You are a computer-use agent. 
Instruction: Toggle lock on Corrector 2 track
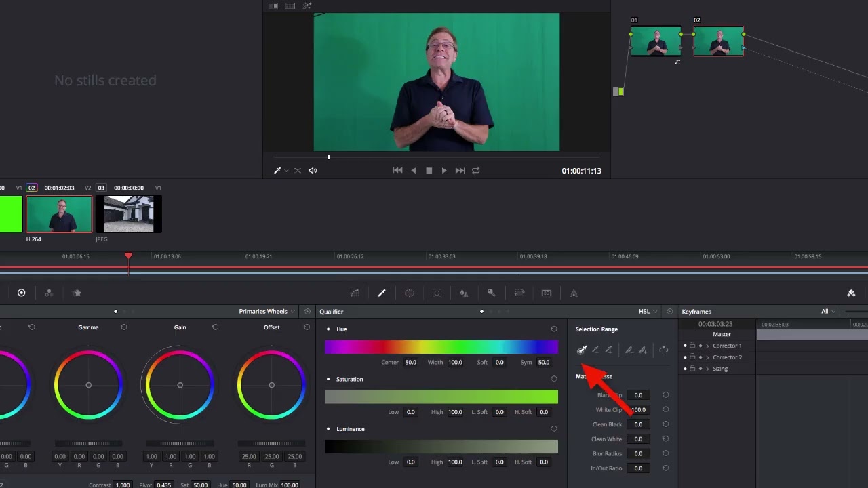click(x=692, y=357)
